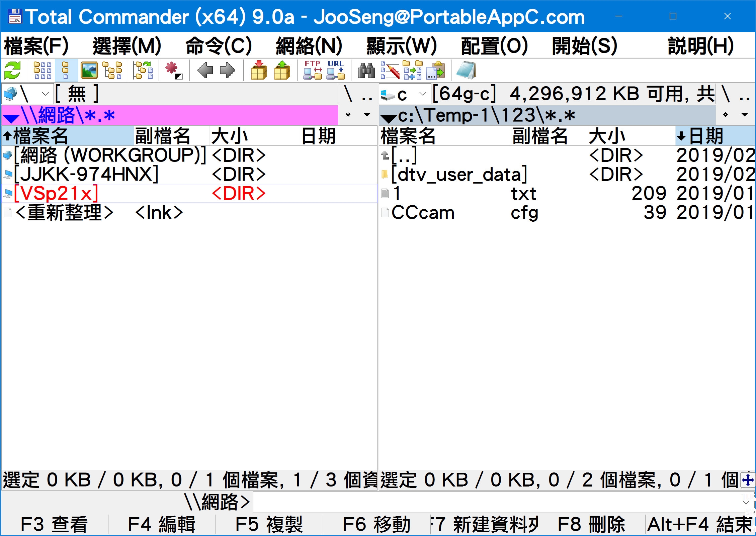Image resolution: width=756 pixels, height=536 pixels.
Task: Sort right panel by 大小 column
Action: click(x=632, y=136)
